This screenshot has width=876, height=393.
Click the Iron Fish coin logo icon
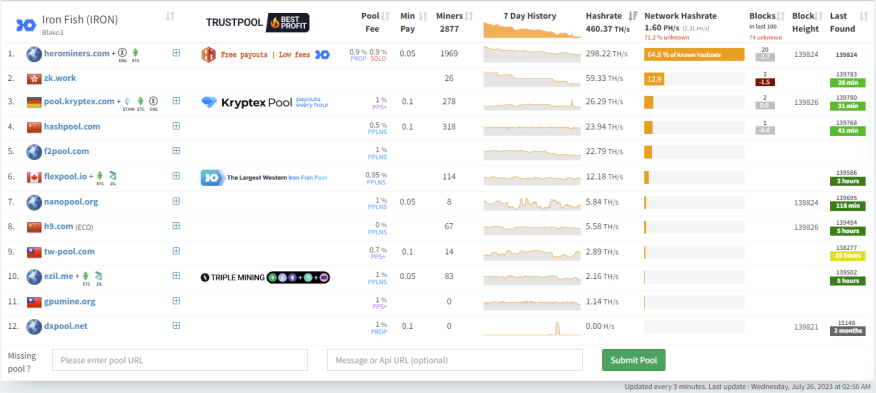pos(25,24)
